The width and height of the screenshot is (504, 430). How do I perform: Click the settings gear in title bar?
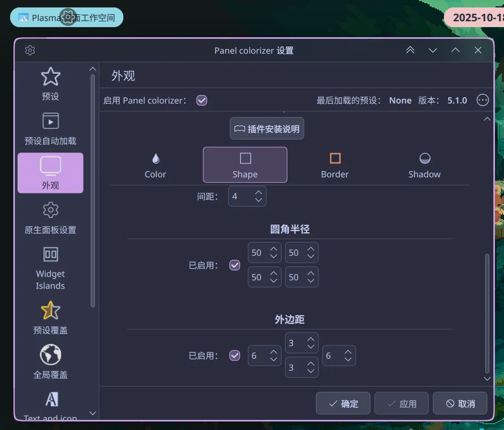[x=30, y=50]
